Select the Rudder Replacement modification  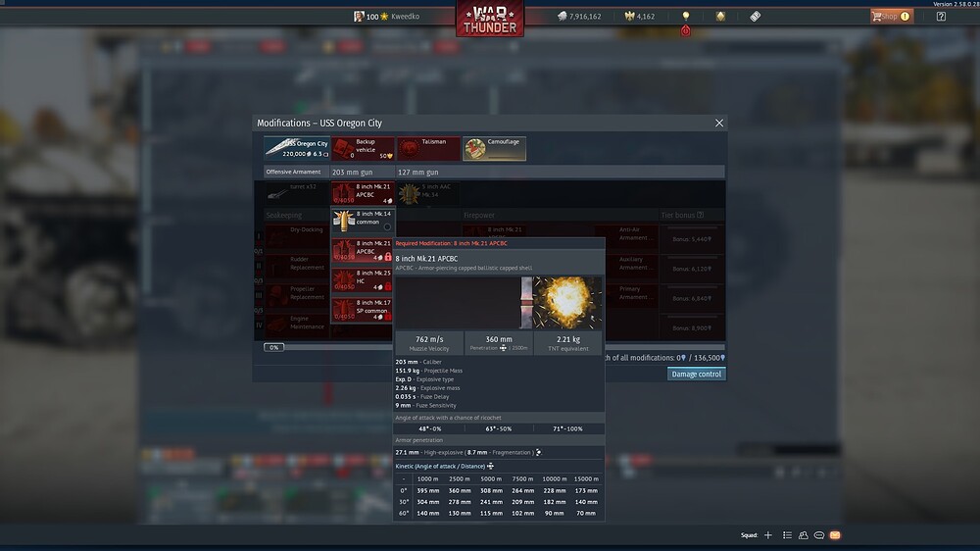point(297,267)
